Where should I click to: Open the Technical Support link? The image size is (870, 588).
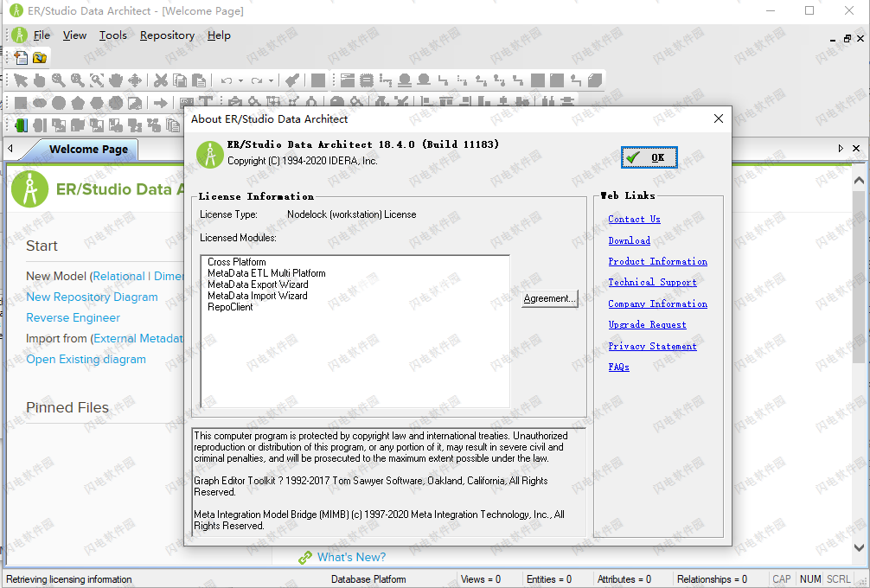(x=652, y=283)
